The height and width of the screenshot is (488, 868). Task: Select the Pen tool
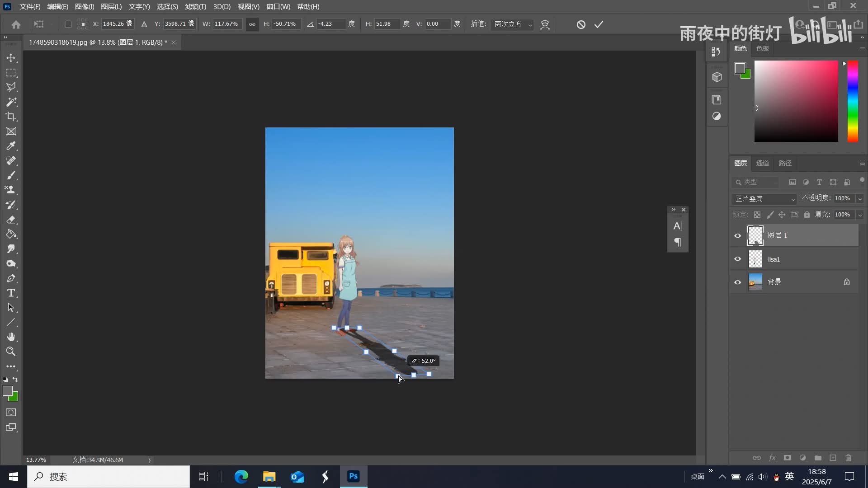pyautogui.click(x=11, y=278)
